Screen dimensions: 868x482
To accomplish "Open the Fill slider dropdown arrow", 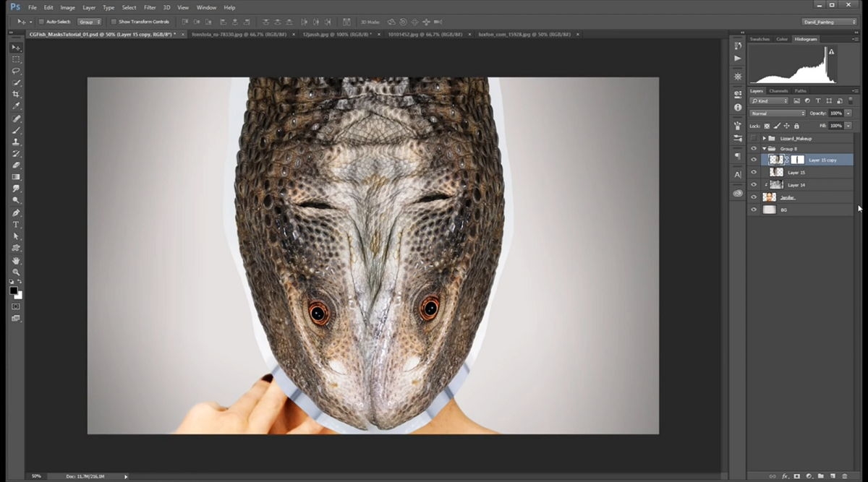I will 848,126.
